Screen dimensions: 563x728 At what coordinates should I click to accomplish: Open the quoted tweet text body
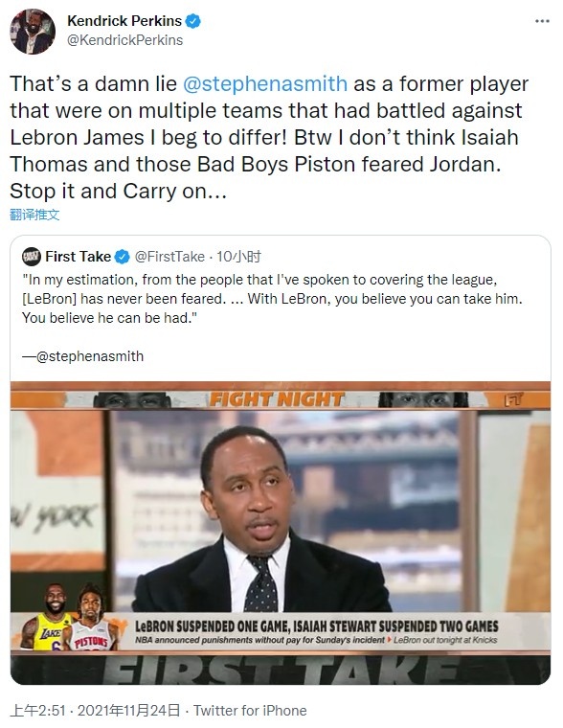click(x=272, y=299)
